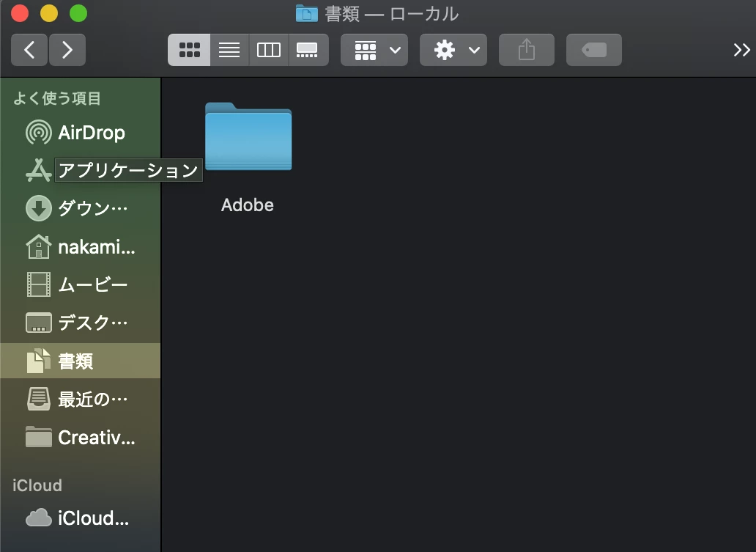This screenshot has width=756, height=552.
Task: Go forward with the right arrow button
Action: pos(67,50)
